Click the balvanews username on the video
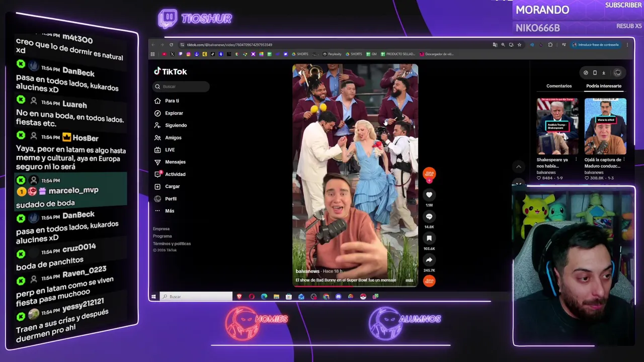The image size is (644, 362). pyautogui.click(x=307, y=271)
